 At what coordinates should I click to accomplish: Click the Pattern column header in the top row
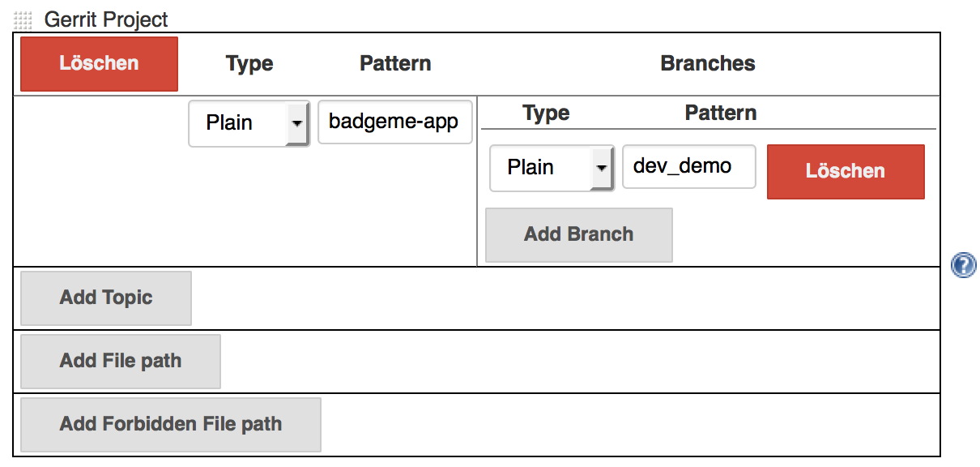click(394, 62)
